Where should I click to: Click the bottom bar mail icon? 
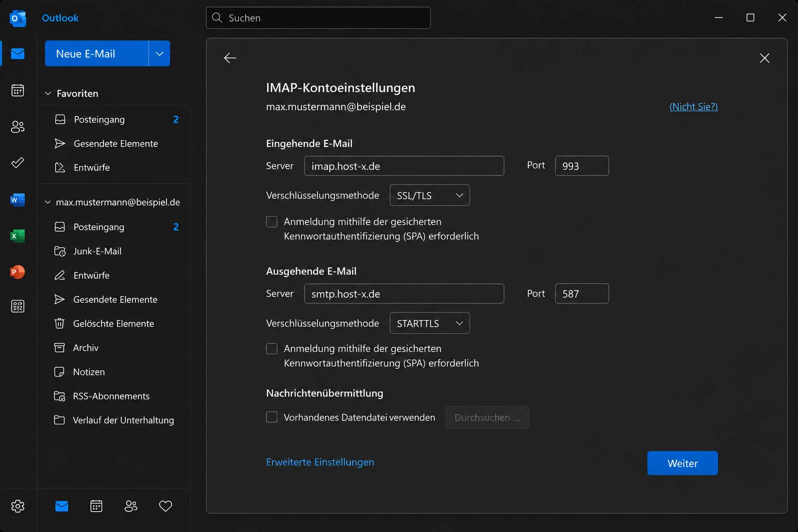pyautogui.click(x=62, y=506)
